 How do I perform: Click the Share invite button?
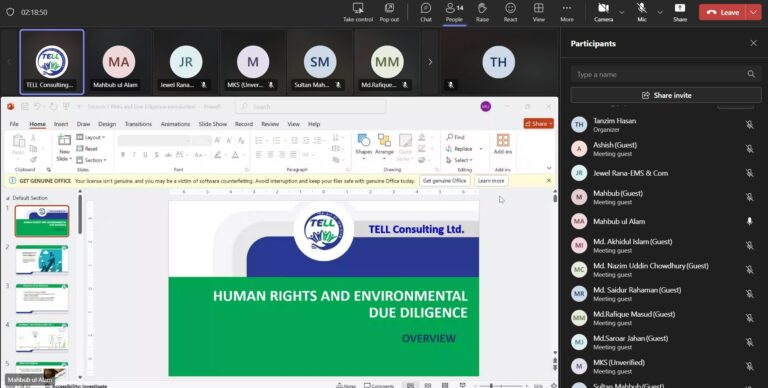[x=666, y=95]
